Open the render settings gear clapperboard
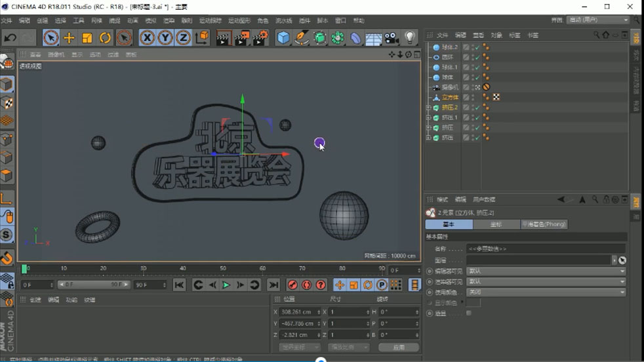644x362 pixels. coord(261,38)
